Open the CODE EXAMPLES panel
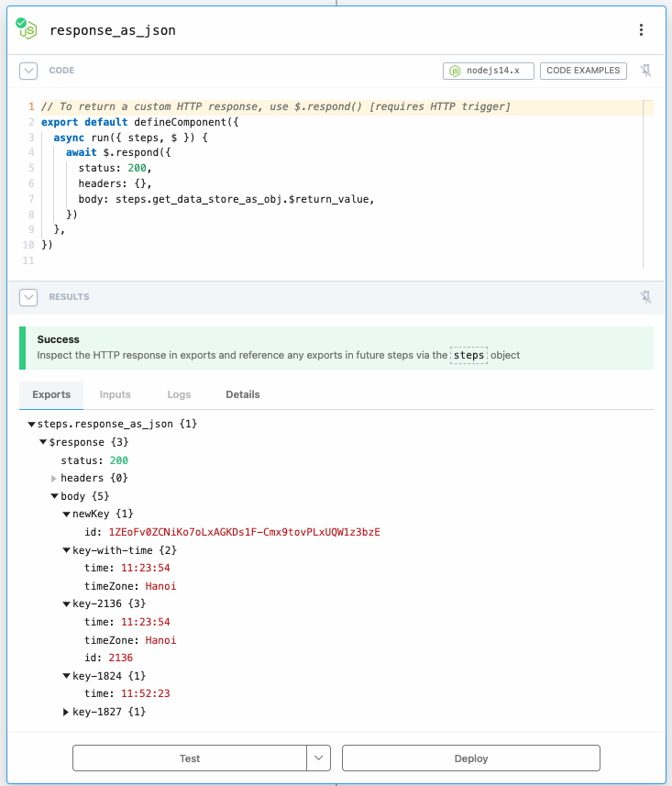672x786 pixels. pos(583,71)
